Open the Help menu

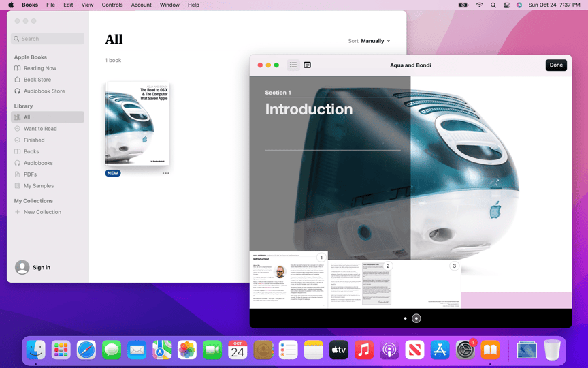(193, 5)
